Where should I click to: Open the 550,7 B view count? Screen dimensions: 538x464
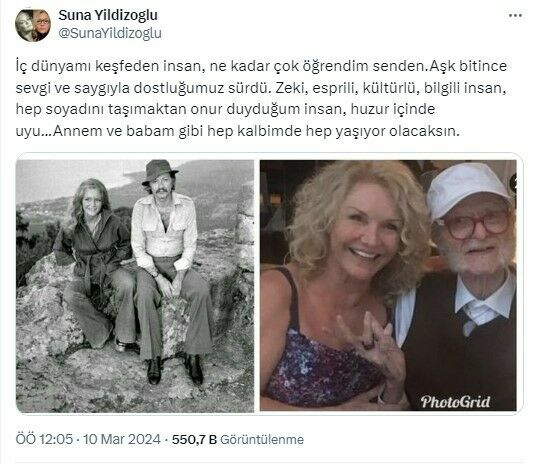194,439
